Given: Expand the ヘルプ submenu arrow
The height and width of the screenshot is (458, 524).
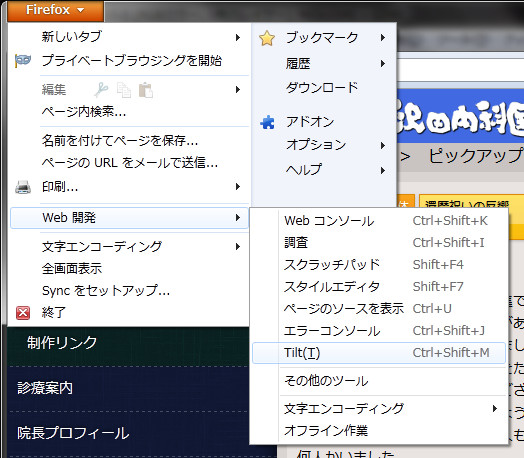Looking at the screenshot, I should click(x=383, y=171).
